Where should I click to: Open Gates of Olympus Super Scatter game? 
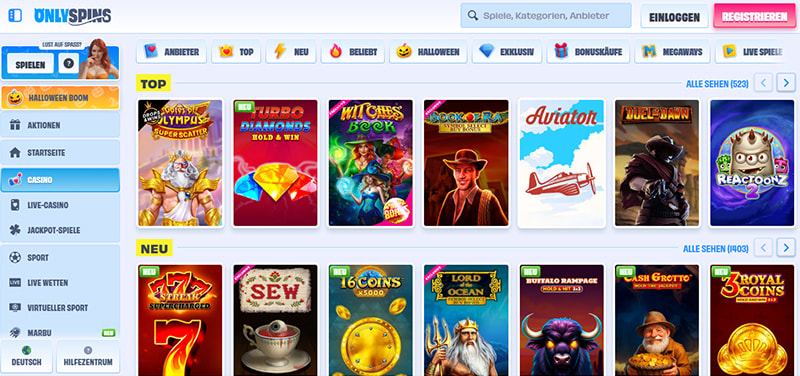click(x=180, y=163)
